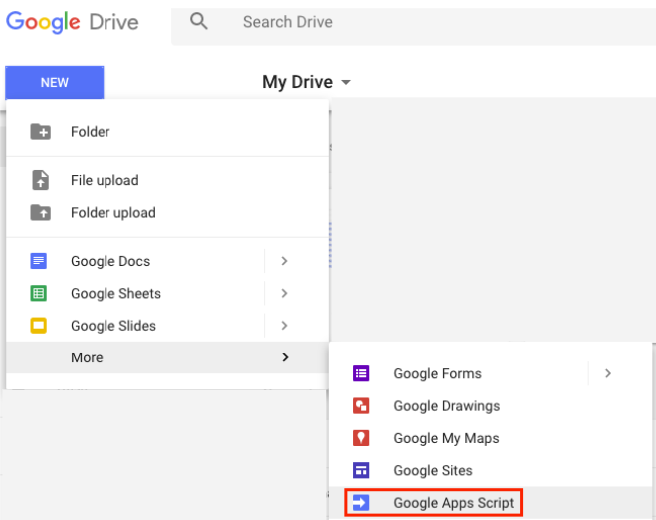The image size is (656, 520).
Task: Open the My Drive dropdown arrow
Action: click(x=346, y=82)
